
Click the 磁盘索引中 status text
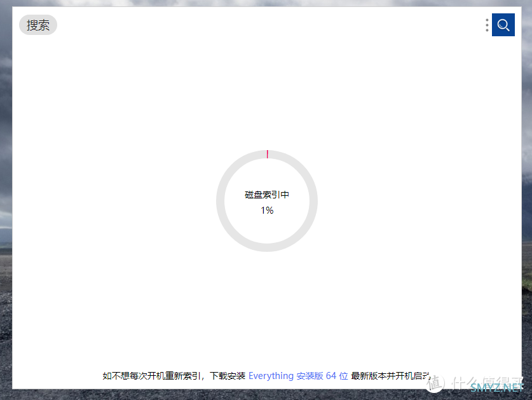pyautogui.click(x=267, y=195)
